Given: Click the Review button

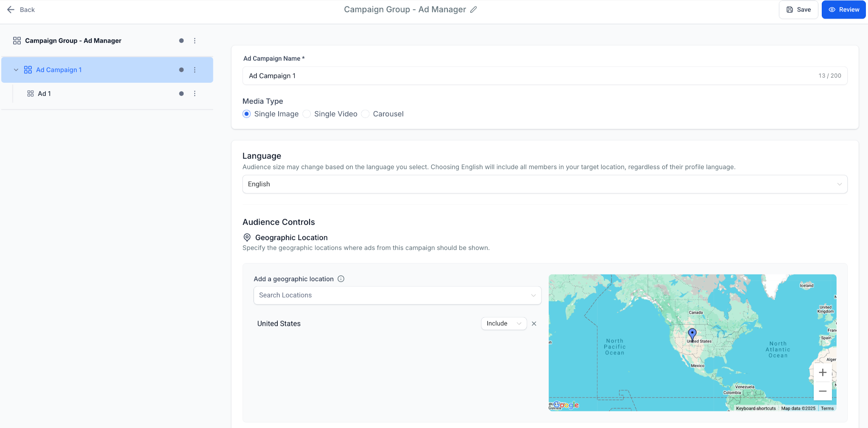Looking at the screenshot, I should coord(843,10).
